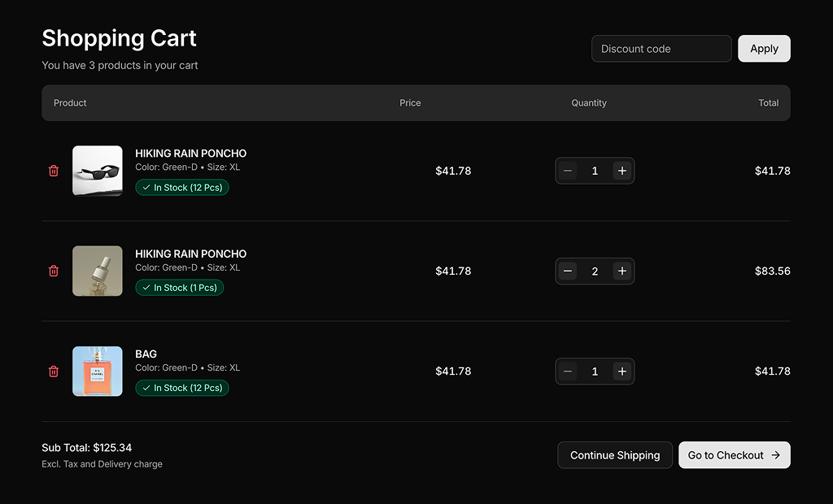833x504 pixels.
Task: Apply the discount code
Action: click(x=764, y=49)
